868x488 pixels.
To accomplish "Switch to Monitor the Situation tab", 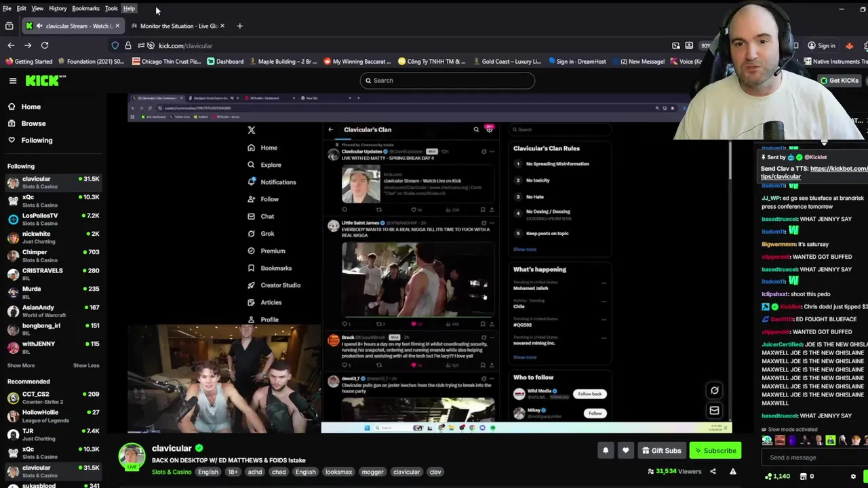I will [176, 26].
